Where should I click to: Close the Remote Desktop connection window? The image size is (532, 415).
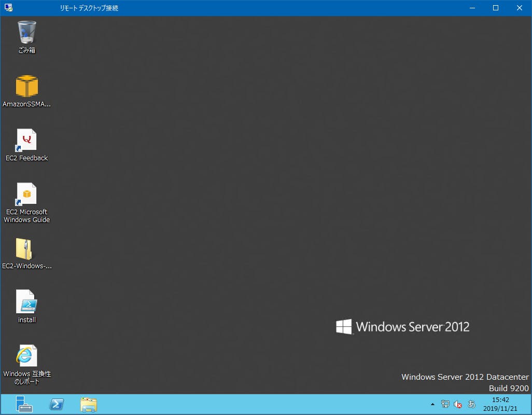click(x=520, y=8)
